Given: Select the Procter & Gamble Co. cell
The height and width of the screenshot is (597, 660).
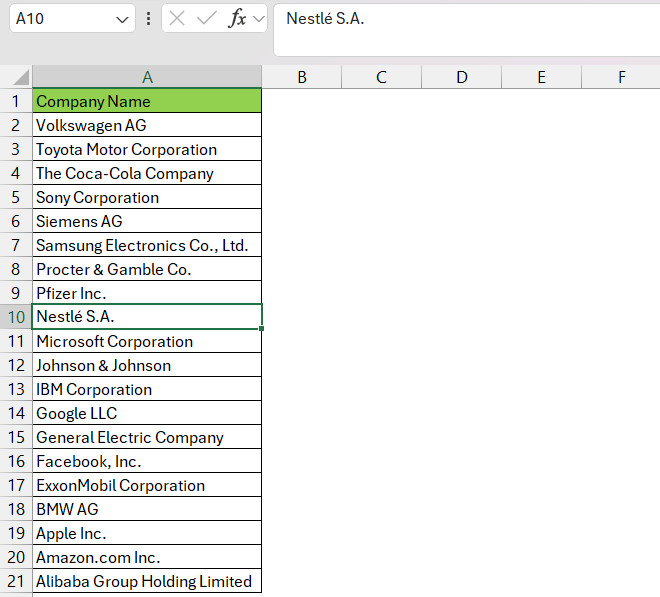Looking at the screenshot, I should 147,269.
